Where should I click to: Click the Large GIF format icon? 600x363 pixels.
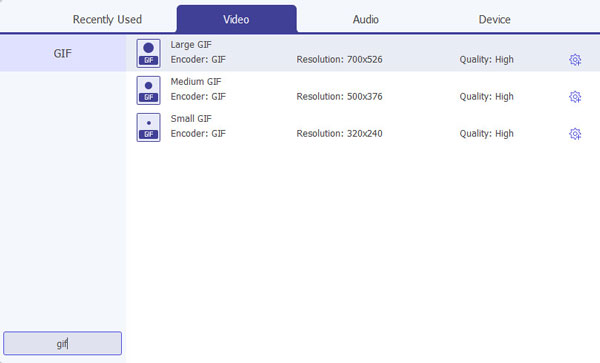pyautogui.click(x=148, y=53)
